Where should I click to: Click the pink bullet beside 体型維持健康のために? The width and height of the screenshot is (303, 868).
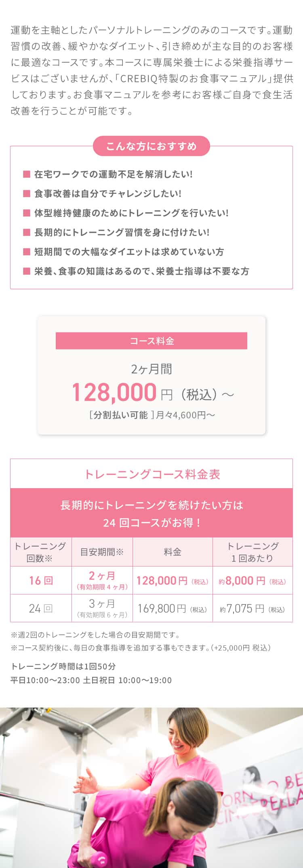coord(27,213)
